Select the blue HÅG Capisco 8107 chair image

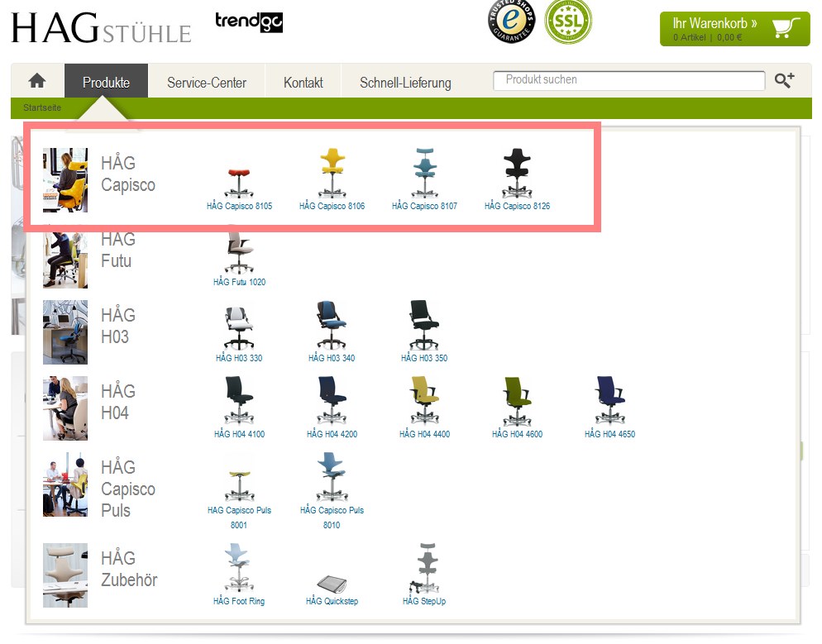pyautogui.click(x=424, y=173)
